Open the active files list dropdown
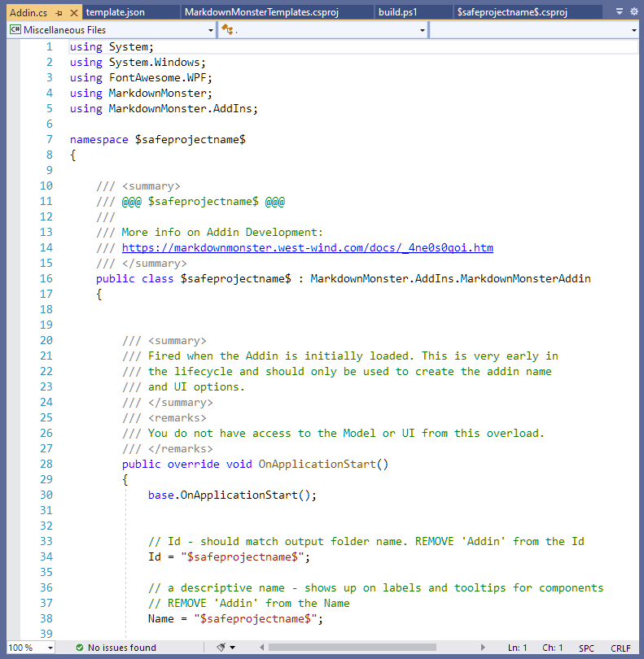The image size is (644, 659). (x=620, y=11)
